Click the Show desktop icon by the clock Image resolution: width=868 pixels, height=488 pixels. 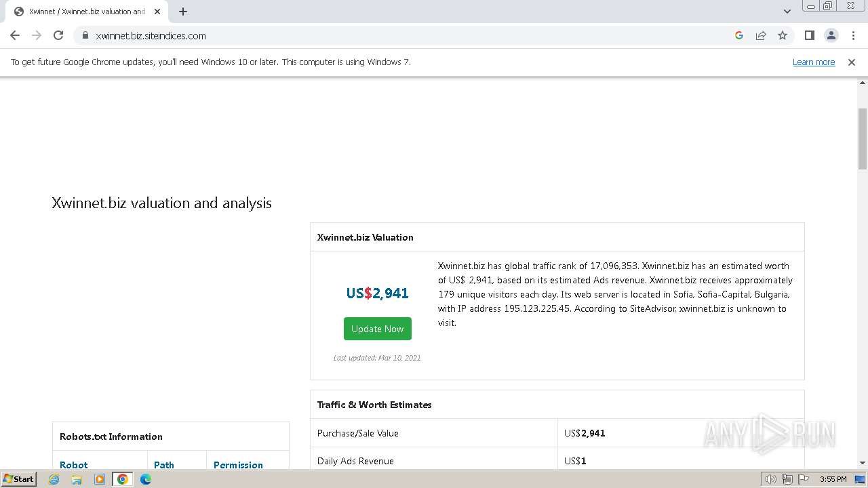(x=860, y=479)
